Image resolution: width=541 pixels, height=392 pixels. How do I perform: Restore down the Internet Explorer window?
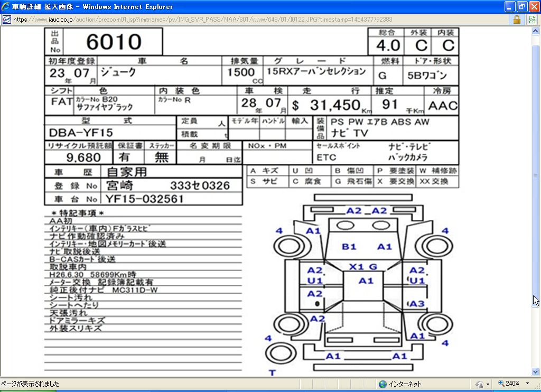click(x=521, y=7)
